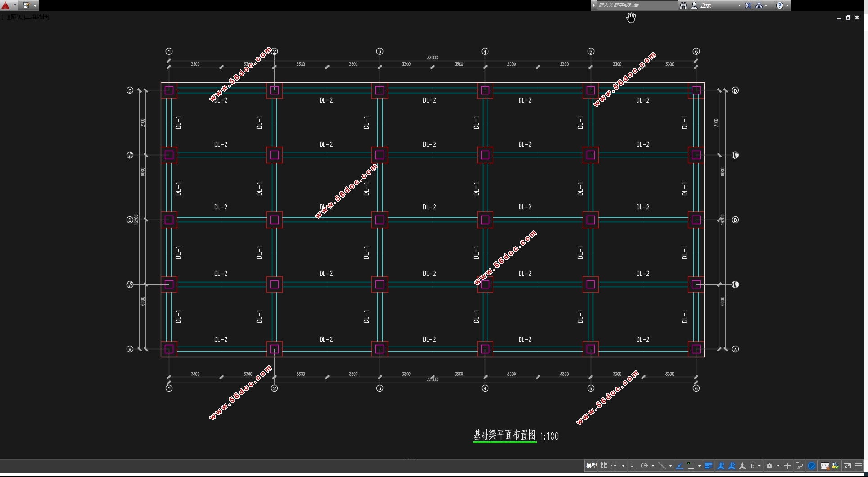
Task: Open polar tracking angle dropdown
Action: click(x=653, y=466)
